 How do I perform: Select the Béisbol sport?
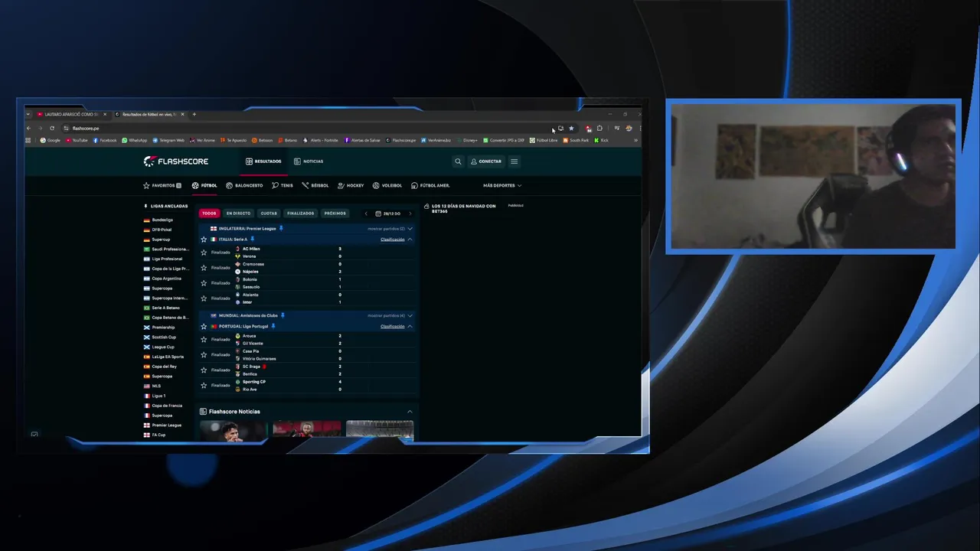(x=315, y=185)
